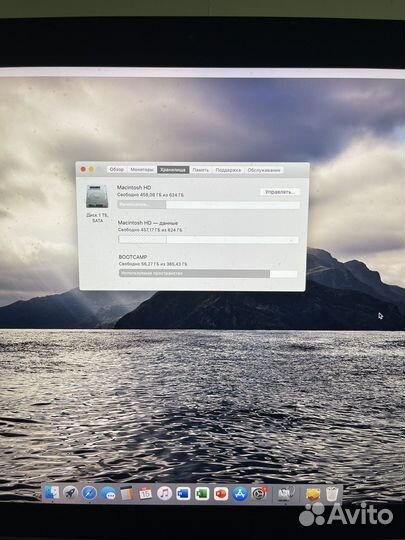The width and height of the screenshot is (405, 540).
Task: Switch to the Обзор tab
Action: pyautogui.click(x=116, y=170)
